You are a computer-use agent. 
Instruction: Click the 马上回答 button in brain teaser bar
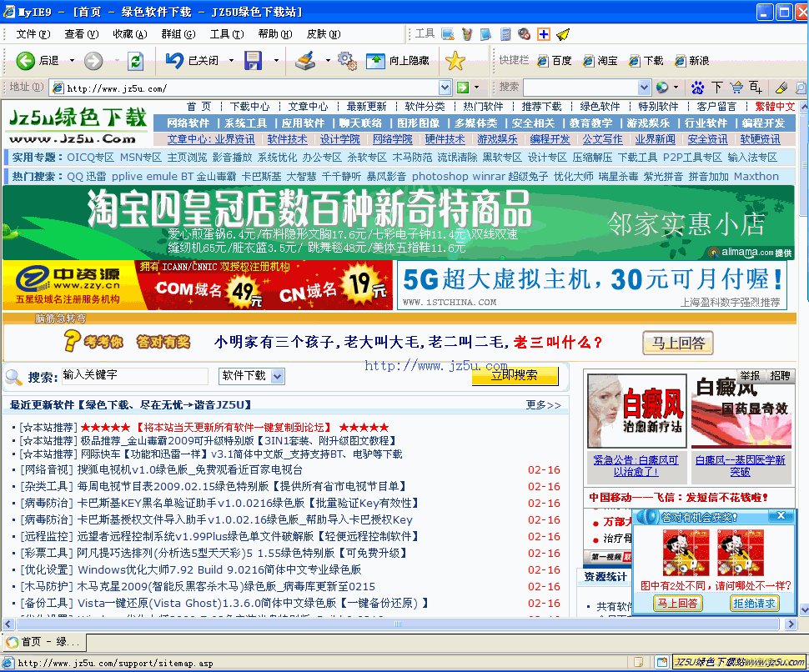tap(678, 343)
